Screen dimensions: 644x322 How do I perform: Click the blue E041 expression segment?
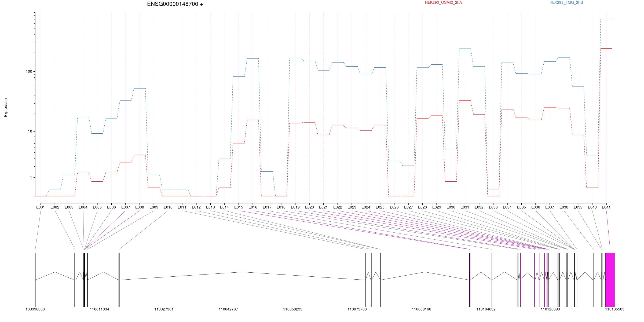coord(606,19)
